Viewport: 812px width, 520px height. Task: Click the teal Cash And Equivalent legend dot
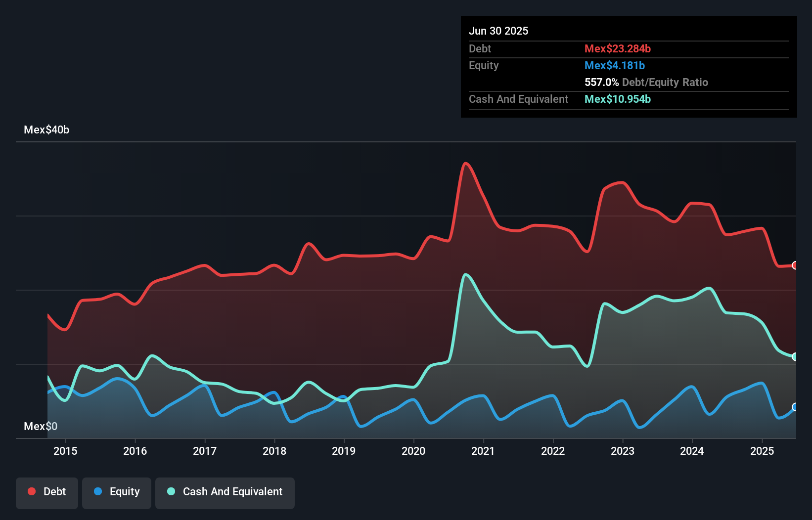tap(171, 491)
